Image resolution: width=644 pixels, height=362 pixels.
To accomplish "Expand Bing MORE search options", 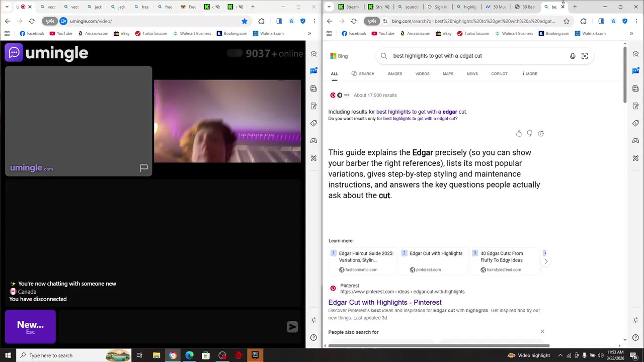I will click(529, 74).
